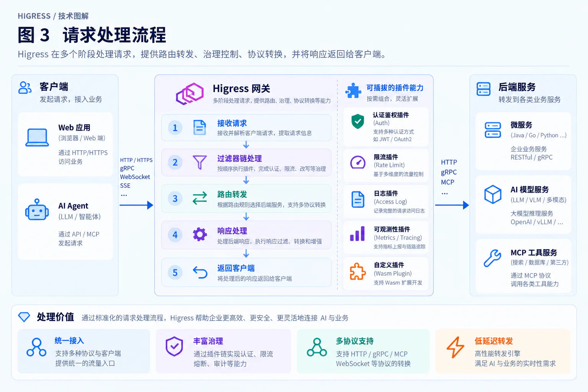Click the bar chart icon for 可观测性插件
Image resolution: width=588 pixels, height=392 pixels.
[357, 234]
